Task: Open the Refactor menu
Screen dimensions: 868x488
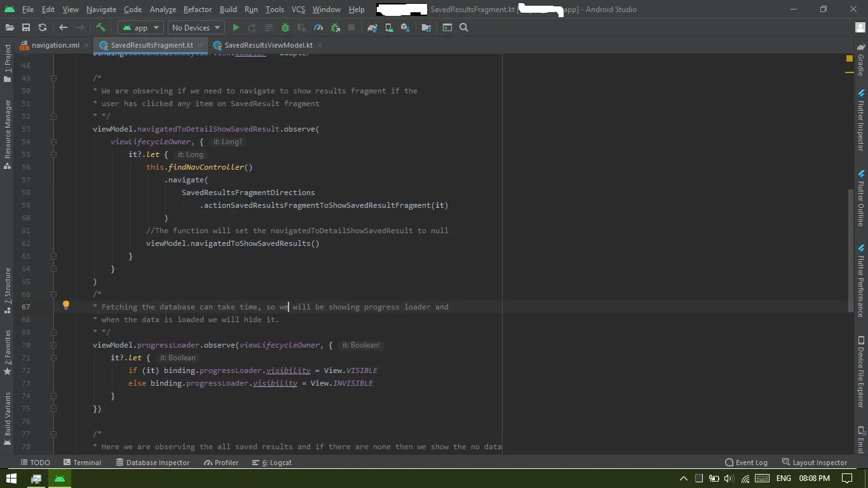Action: click(197, 10)
